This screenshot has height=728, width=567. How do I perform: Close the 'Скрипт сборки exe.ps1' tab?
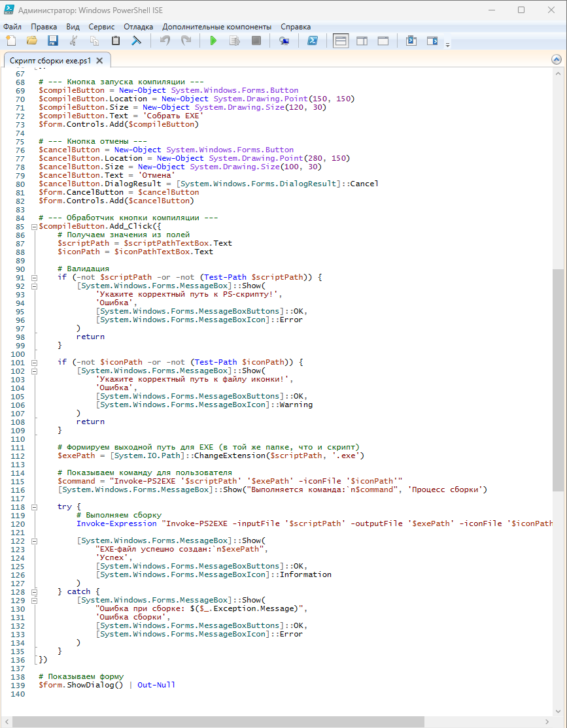(99, 61)
